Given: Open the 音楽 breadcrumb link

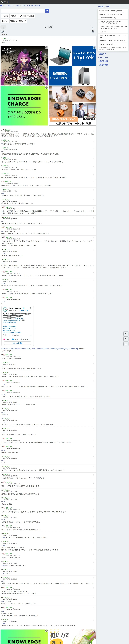Looking at the screenshot, I should (17, 5).
